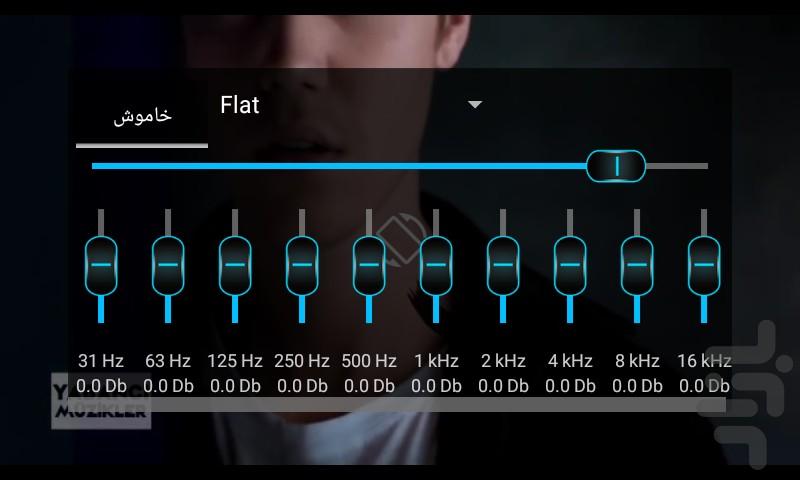Click the horizontal scrollbar below the bands

click(x=400, y=404)
